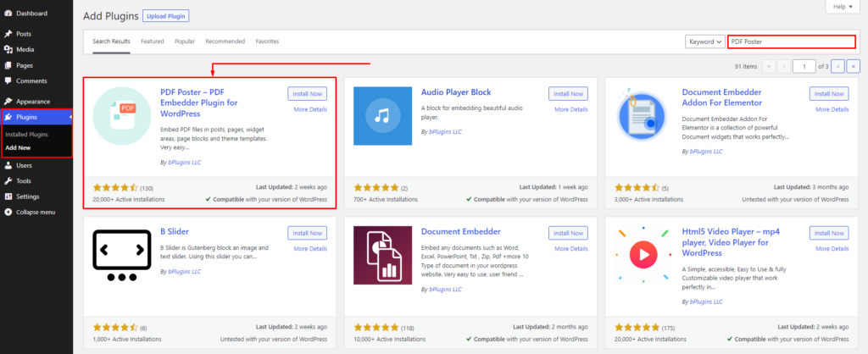Click the '91 items' count text
868x354 pixels.
click(x=746, y=66)
